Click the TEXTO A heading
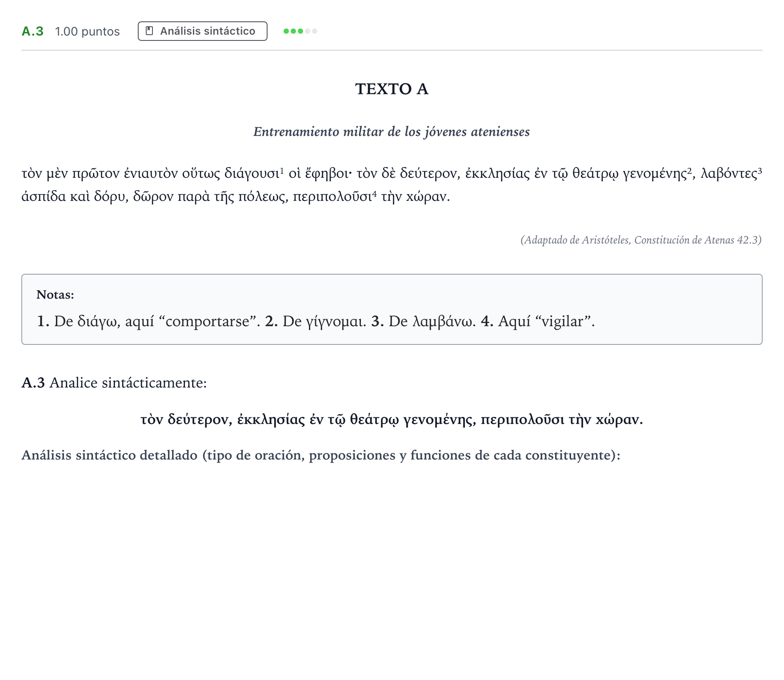This screenshot has height=680, width=784. (x=392, y=89)
